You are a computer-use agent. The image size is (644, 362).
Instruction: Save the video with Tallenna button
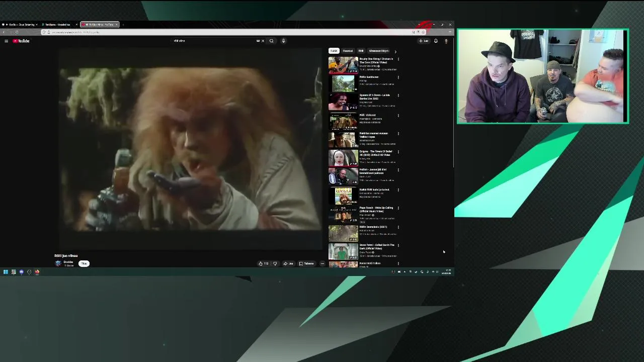(x=306, y=263)
